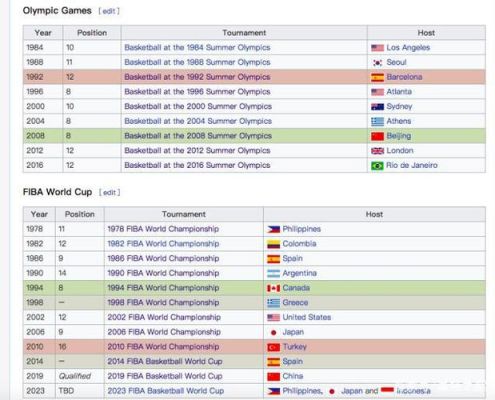Image resolution: width=495 pixels, height=400 pixels.
Task: Open Basketball at the 1984 Summer Olympics link
Action: point(197,47)
